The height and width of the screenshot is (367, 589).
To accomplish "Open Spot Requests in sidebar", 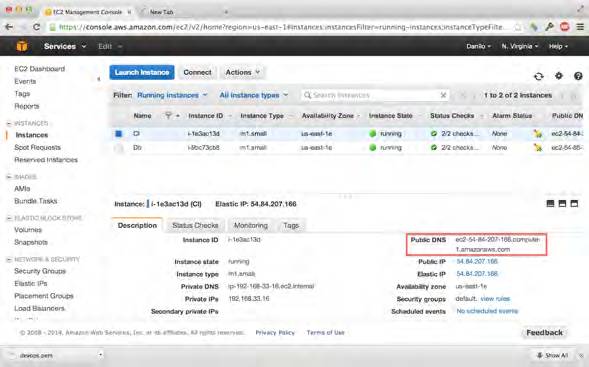I will click(37, 147).
